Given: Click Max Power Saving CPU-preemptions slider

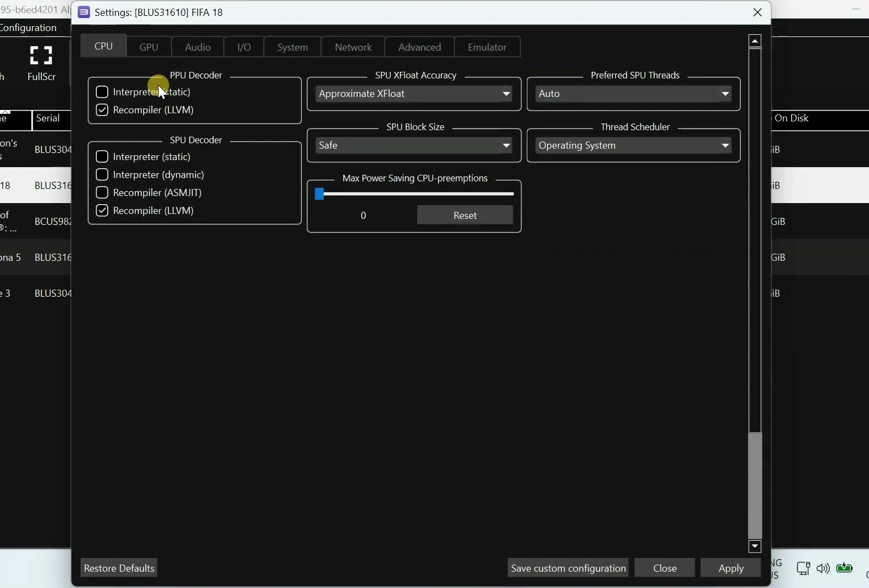Looking at the screenshot, I should click(415, 194).
